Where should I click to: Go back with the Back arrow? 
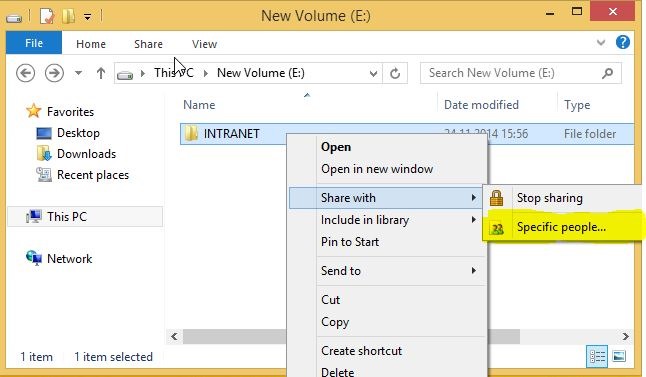coord(25,73)
